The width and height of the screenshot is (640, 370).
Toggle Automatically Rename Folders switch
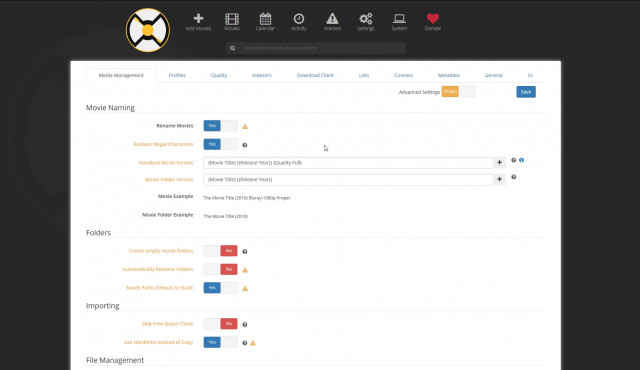tap(220, 269)
